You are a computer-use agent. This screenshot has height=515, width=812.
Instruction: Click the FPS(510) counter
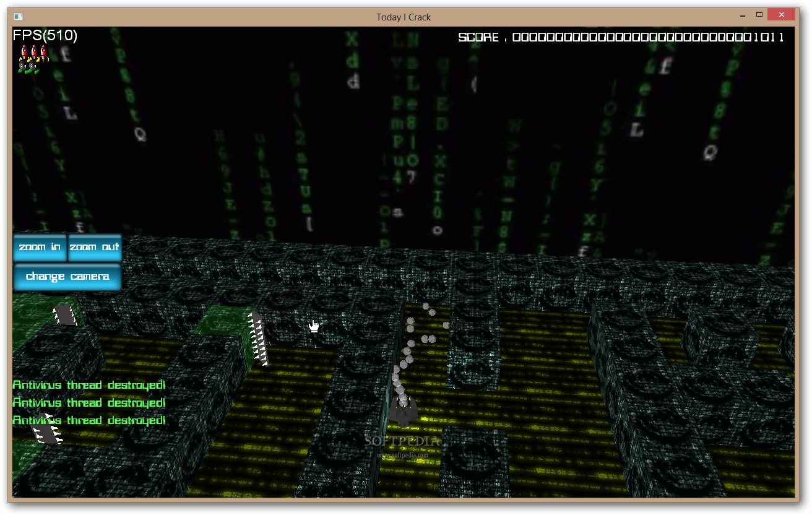point(45,36)
